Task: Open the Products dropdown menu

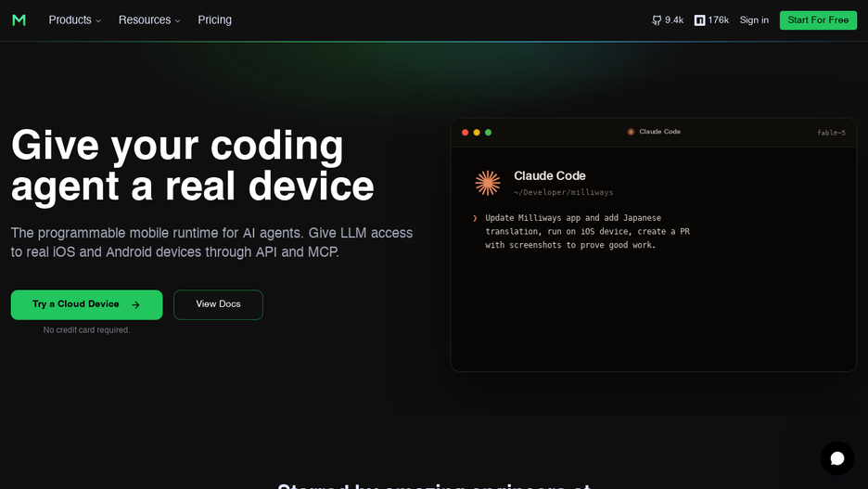Action: [x=75, y=19]
